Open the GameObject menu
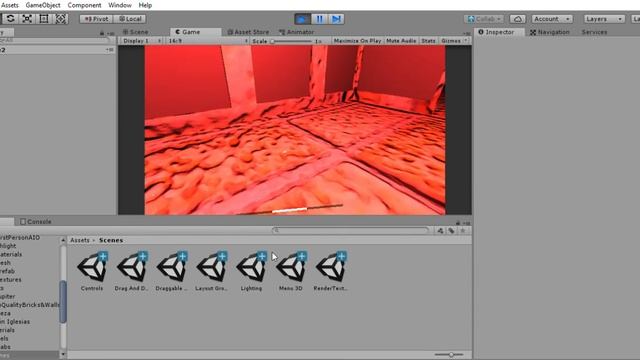Image resolution: width=640 pixels, height=360 pixels. (43, 5)
